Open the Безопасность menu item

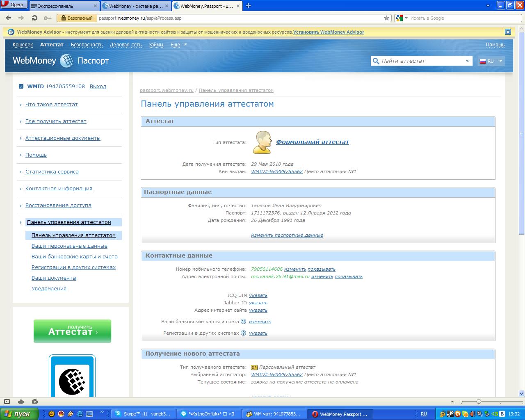point(87,45)
